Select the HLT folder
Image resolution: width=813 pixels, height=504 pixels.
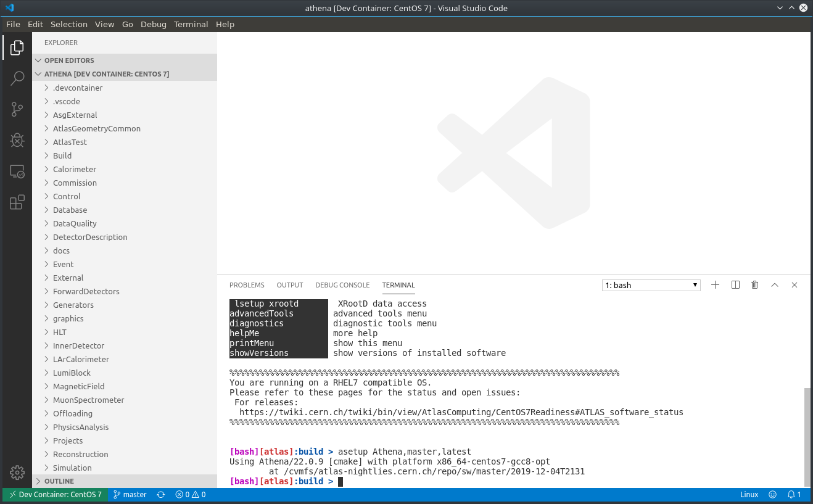click(x=125, y=332)
